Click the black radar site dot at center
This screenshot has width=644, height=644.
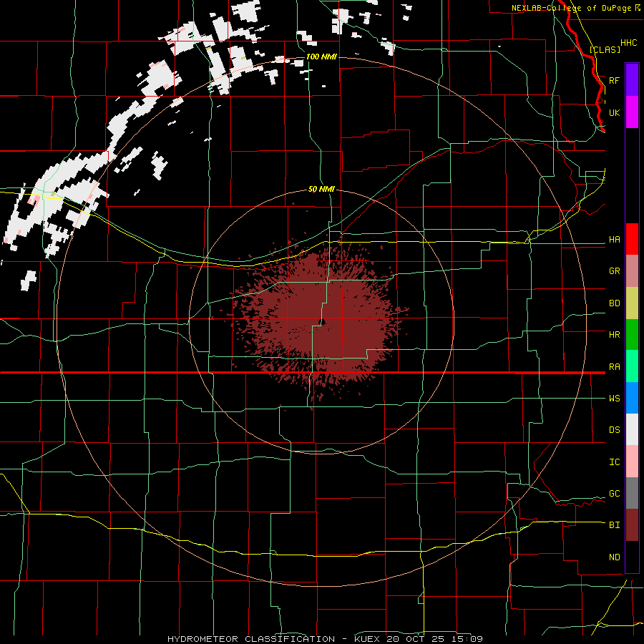tap(322, 322)
